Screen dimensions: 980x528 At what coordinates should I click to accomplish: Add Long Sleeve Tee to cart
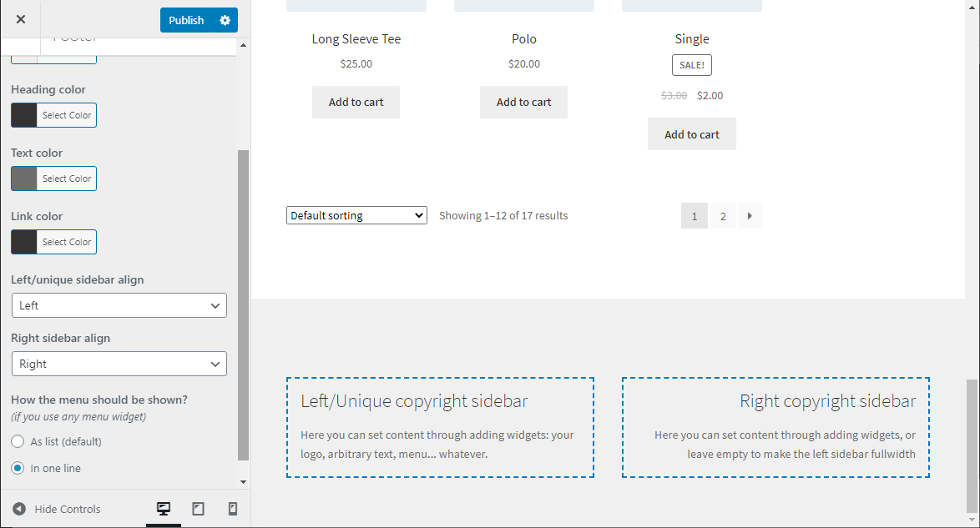click(x=356, y=102)
